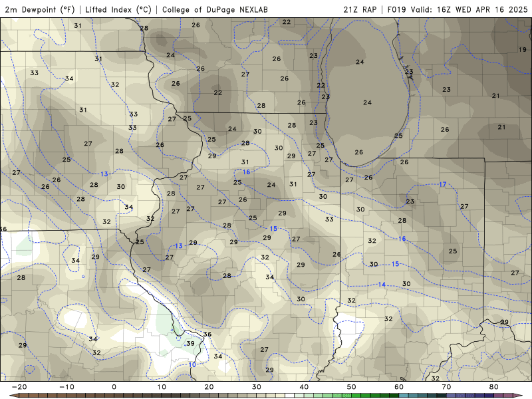Select the 70 label on color scale
The image size is (532, 399).
446,387
